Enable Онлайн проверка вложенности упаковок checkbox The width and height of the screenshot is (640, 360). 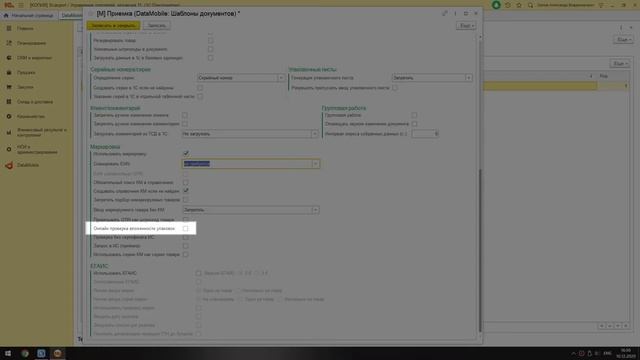[186, 229]
